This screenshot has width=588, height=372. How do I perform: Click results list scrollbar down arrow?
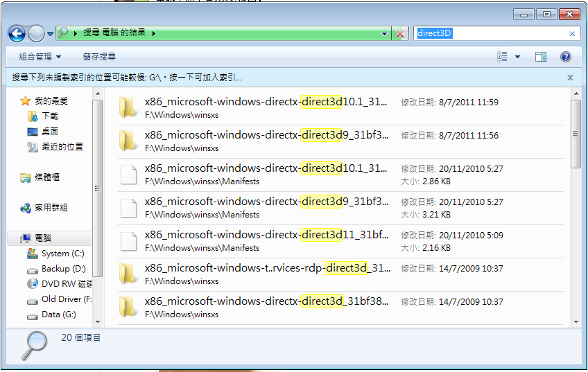pyautogui.click(x=576, y=322)
